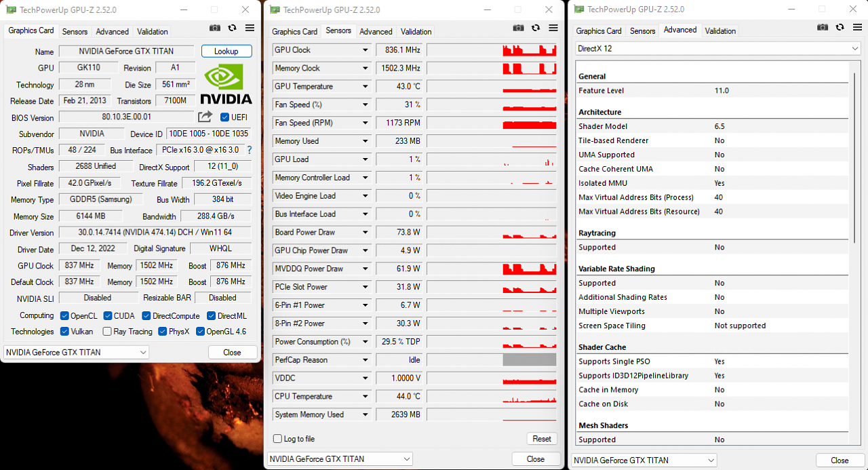868x470 pixels.
Task: Toggle CUDA checkbox
Action: coord(108,315)
